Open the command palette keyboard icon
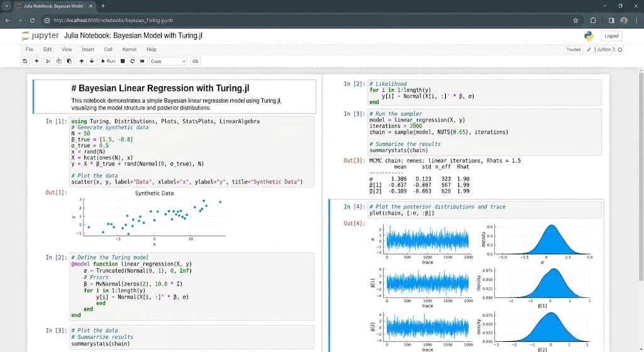644x352 pixels. pyautogui.click(x=196, y=61)
